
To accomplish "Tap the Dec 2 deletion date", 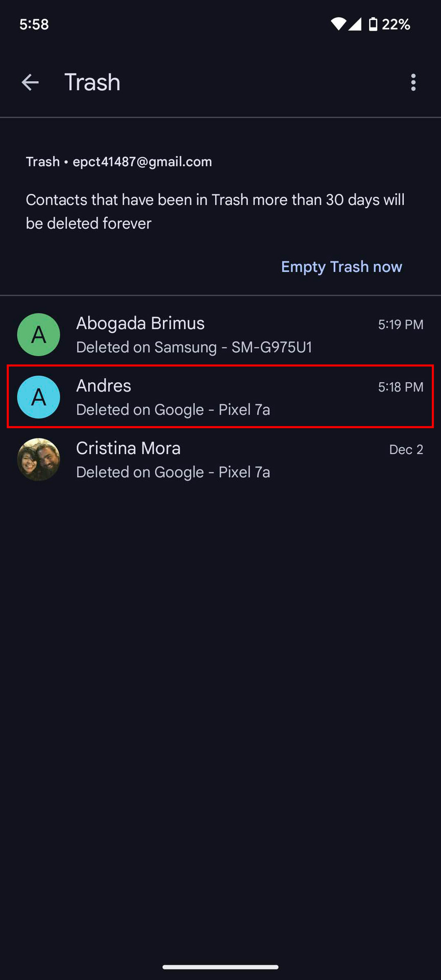I will tap(406, 450).
